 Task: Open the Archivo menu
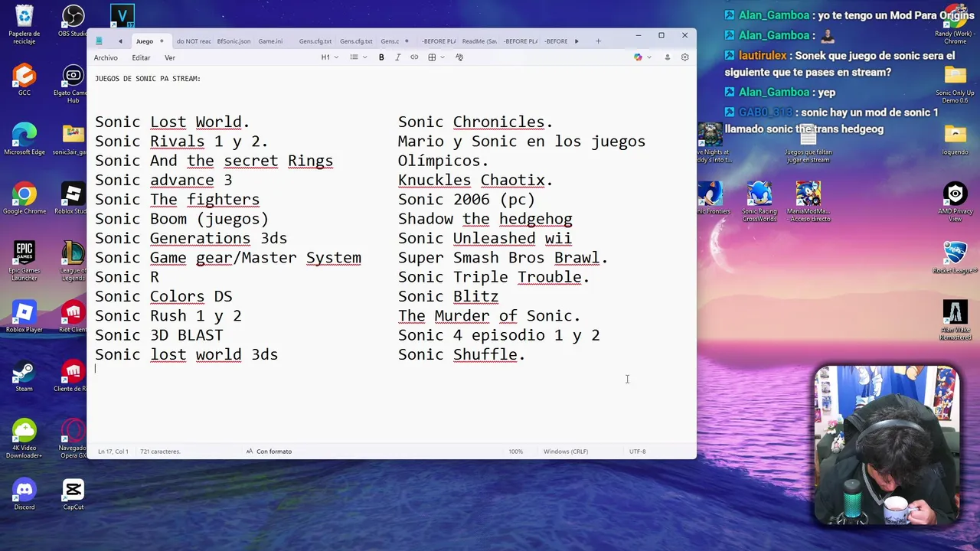coord(106,57)
